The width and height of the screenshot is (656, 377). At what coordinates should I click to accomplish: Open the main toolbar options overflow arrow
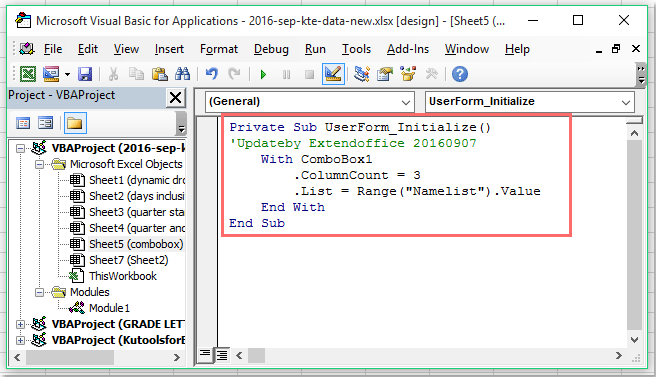click(x=641, y=74)
